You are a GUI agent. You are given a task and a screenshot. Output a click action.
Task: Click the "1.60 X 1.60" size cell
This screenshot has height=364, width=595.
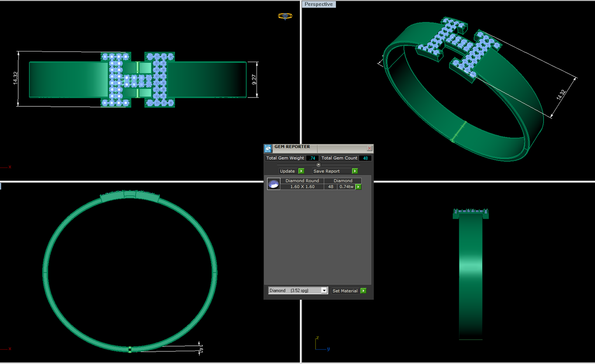302,187
